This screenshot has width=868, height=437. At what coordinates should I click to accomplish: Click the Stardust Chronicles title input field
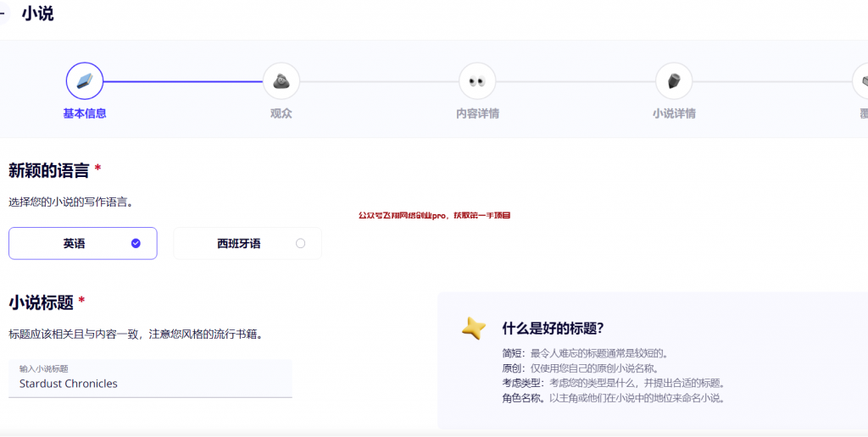pos(150,383)
